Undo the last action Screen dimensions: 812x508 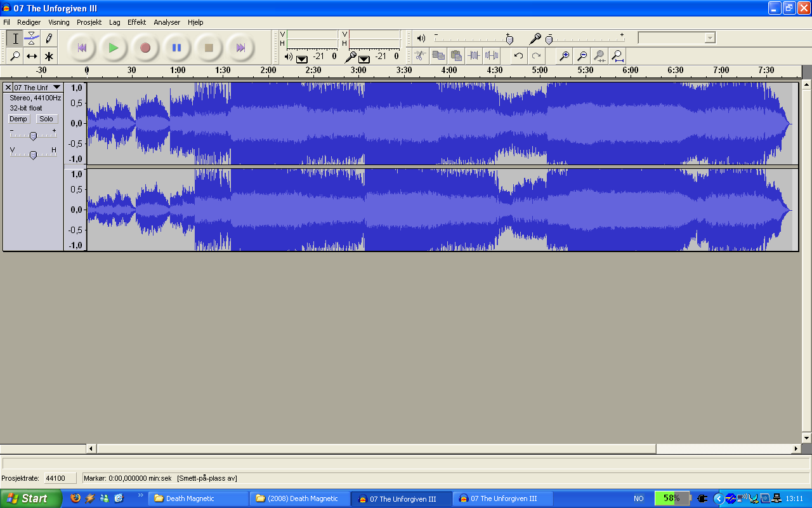pos(519,56)
